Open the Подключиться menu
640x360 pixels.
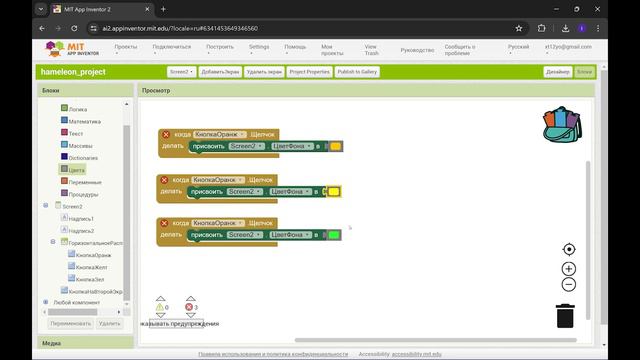(171, 49)
